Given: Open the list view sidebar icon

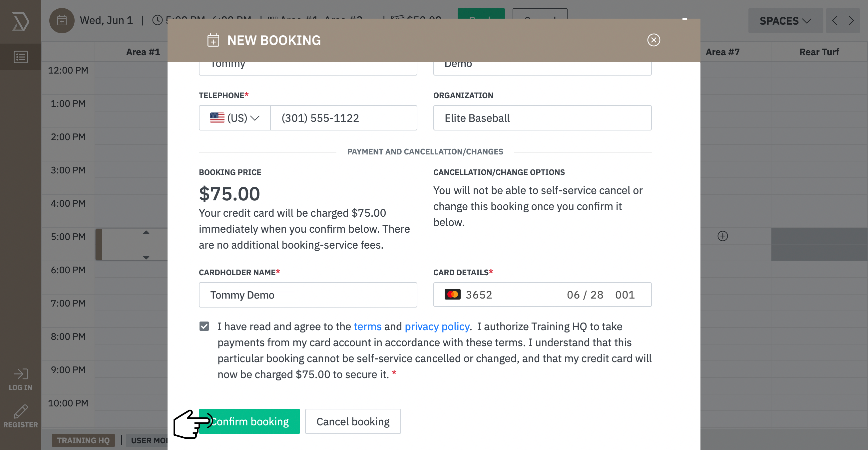Looking at the screenshot, I should click(x=21, y=57).
